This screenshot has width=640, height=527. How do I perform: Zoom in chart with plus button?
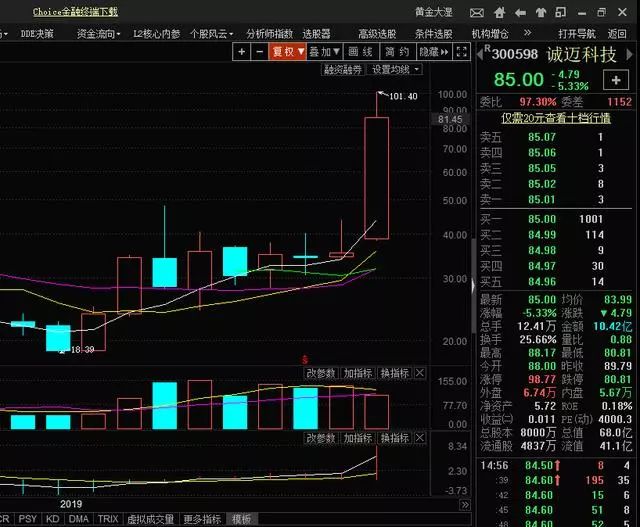tap(242, 52)
